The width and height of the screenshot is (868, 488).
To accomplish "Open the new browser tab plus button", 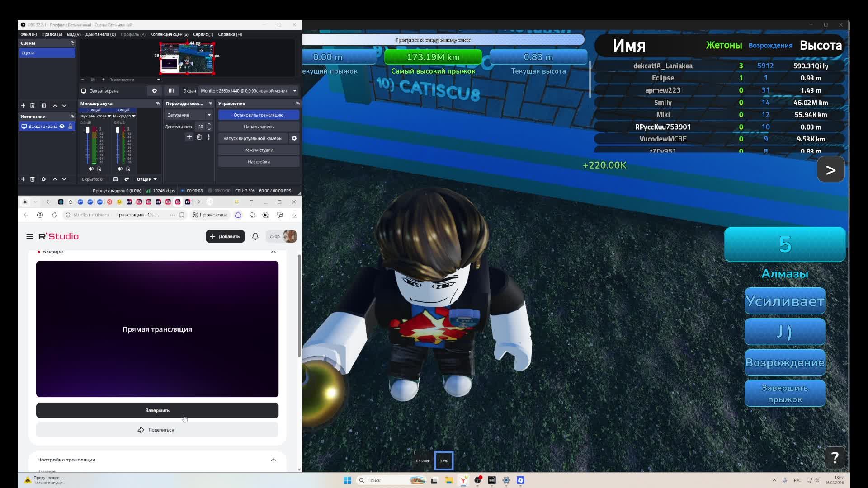I will coord(210,202).
